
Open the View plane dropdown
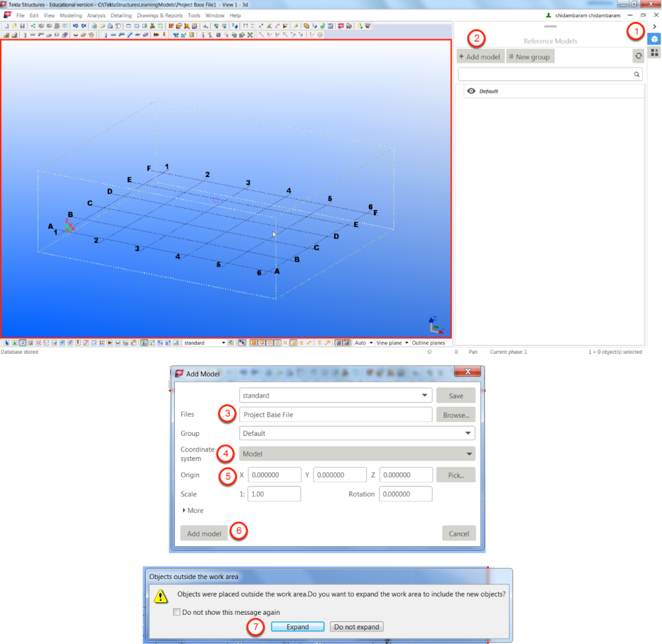(407, 343)
